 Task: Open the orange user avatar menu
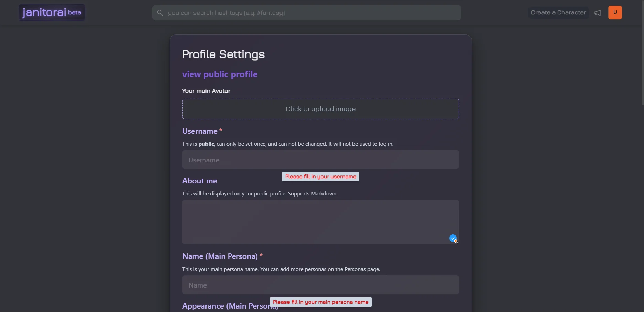615,13
